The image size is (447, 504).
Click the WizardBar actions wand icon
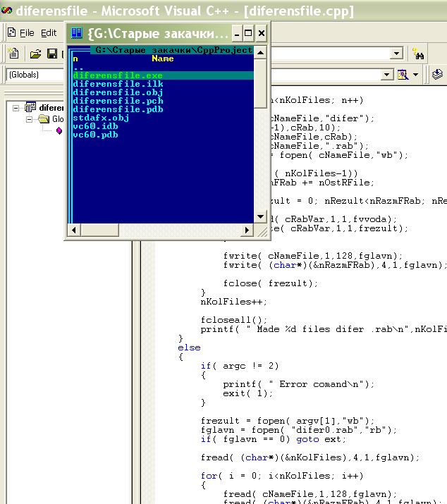[403, 75]
